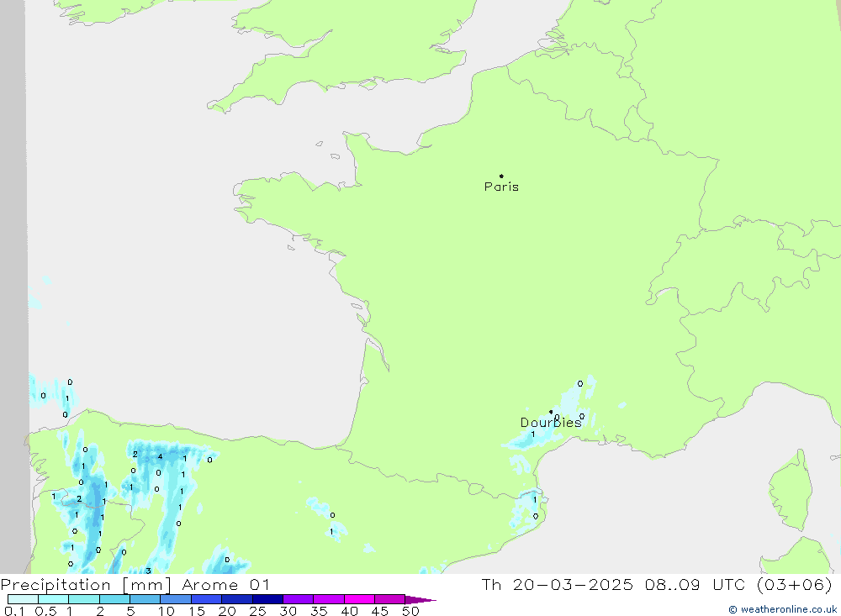Click the Dourbies location dot marker
The image size is (841, 616).
551,412
